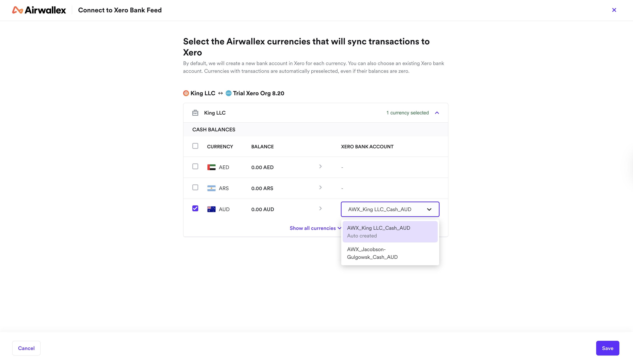Close the Xero Bank Feed dialog

point(614,10)
